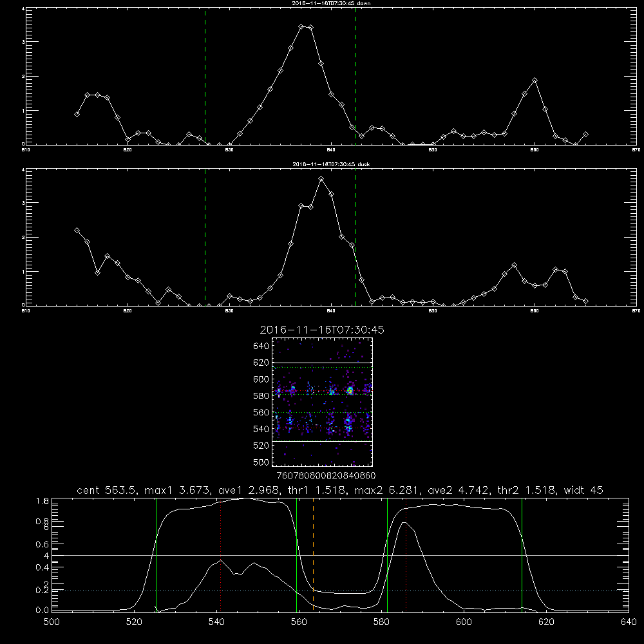Click the blue dotted threshold line in bottom plot

tap(340, 591)
